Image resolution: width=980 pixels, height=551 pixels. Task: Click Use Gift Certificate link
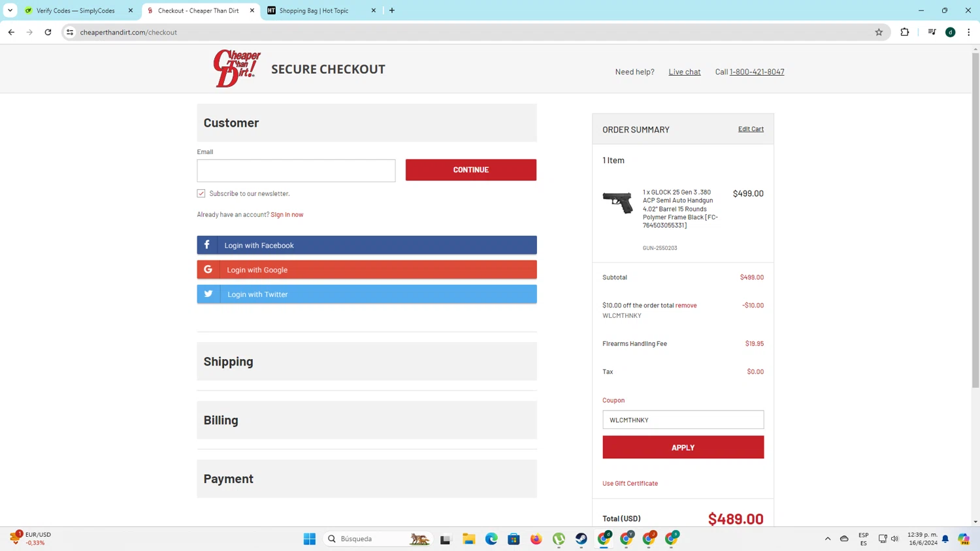pyautogui.click(x=630, y=483)
